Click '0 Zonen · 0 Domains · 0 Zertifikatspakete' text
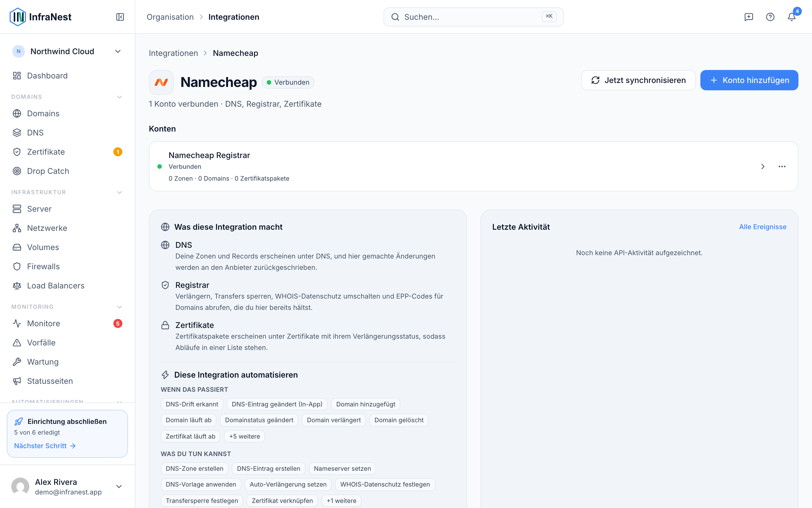 [x=229, y=178]
